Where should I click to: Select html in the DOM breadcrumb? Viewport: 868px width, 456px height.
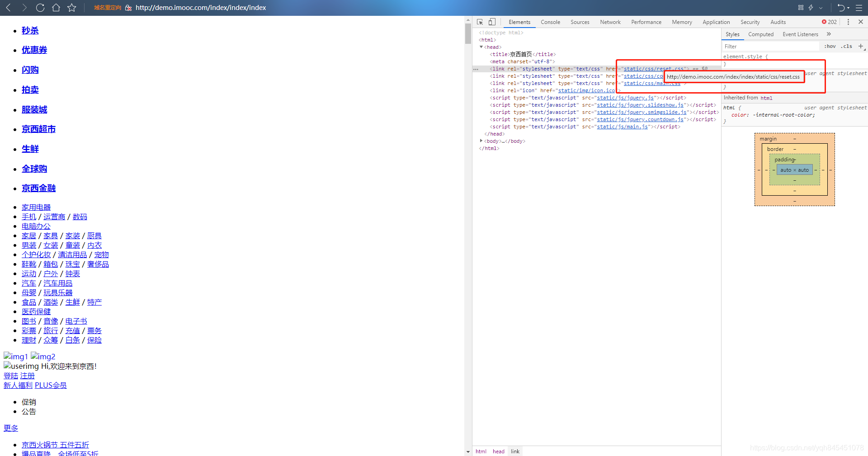click(481, 451)
